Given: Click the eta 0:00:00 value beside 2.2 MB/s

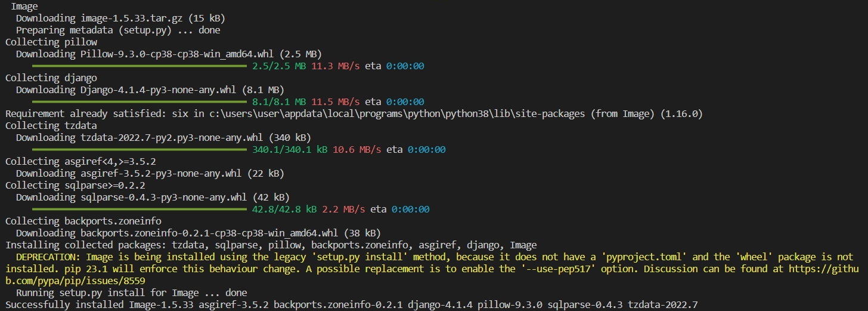Looking at the screenshot, I should 411,209.
